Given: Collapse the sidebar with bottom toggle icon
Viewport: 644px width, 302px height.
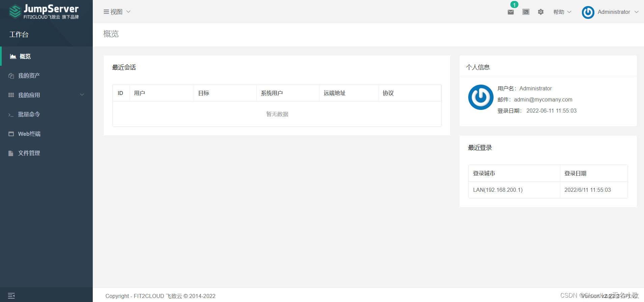Looking at the screenshot, I should pyautogui.click(x=11, y=296).
